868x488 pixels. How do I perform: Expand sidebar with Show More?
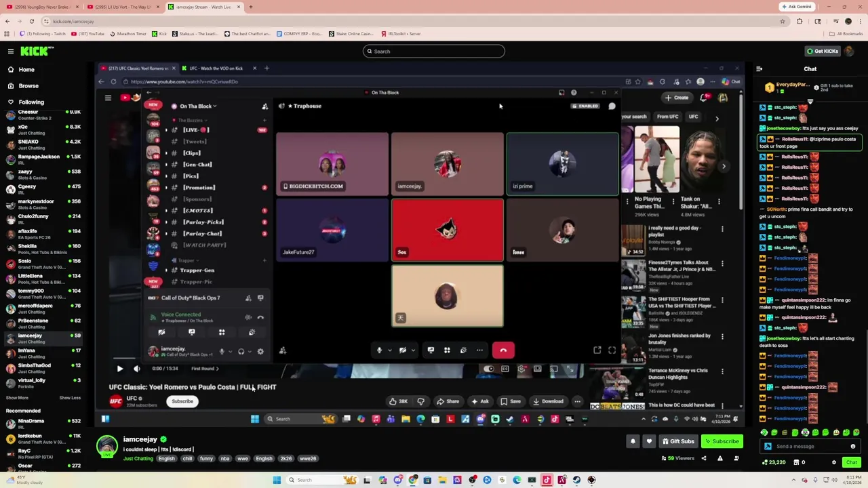[x=17, y=398]
